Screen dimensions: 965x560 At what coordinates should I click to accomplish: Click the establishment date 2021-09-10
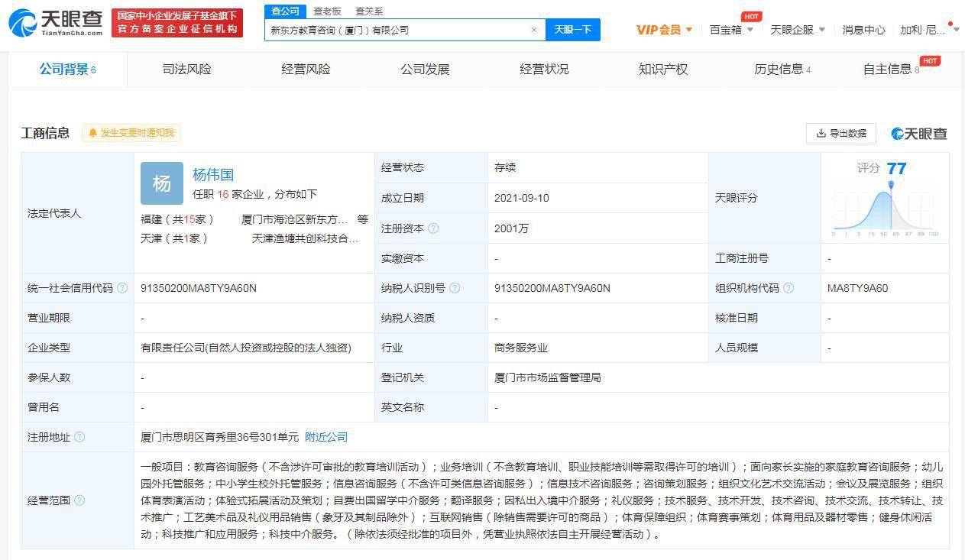pyautogui.click(x=522, y=198)
